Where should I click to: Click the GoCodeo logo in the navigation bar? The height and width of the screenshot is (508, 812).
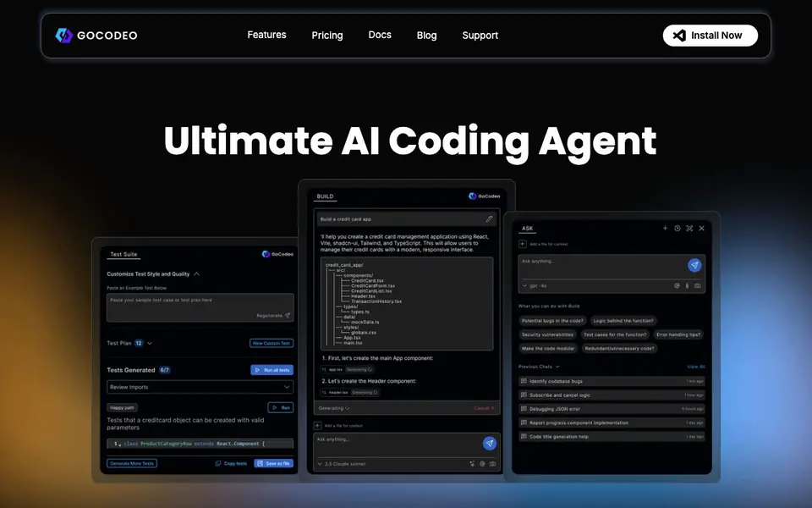[96, 36]
